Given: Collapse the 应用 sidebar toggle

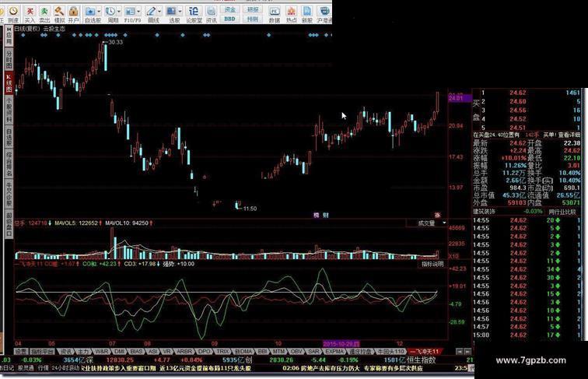Looking at the screenshot, I should tap(9, 37).
